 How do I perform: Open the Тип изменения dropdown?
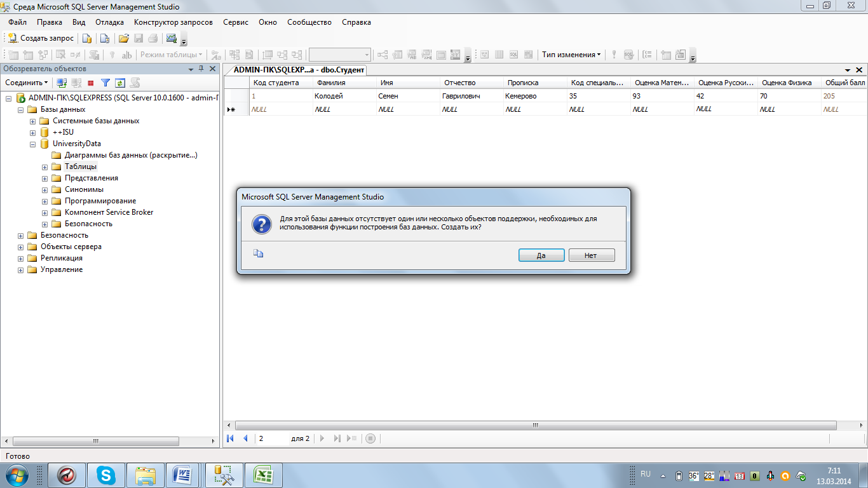(571, 55)
